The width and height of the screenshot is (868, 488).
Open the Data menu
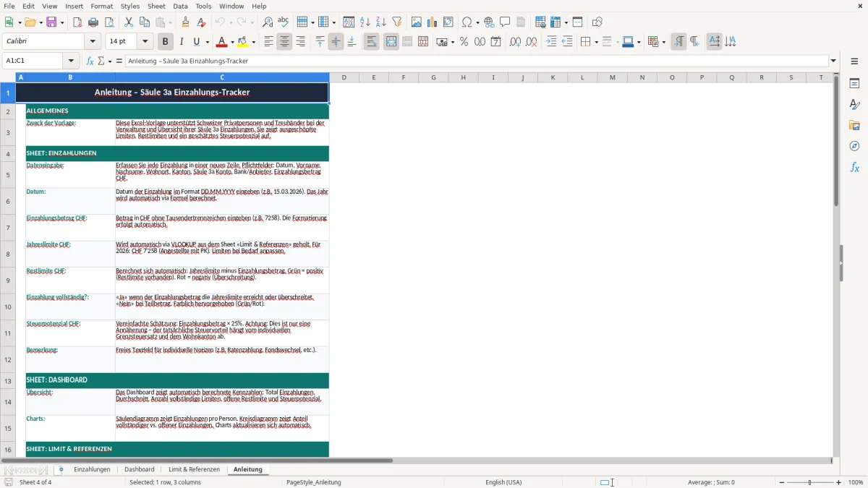[x=180, y=6]
